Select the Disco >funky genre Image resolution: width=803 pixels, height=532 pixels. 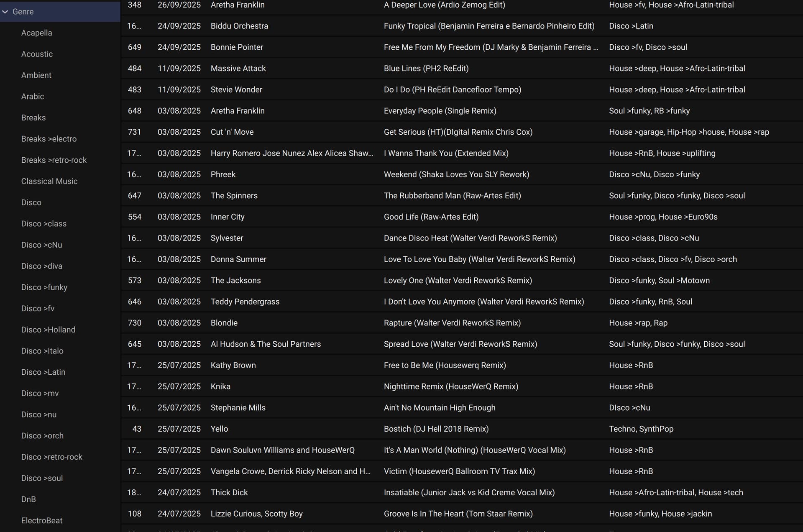pos(44,287)
